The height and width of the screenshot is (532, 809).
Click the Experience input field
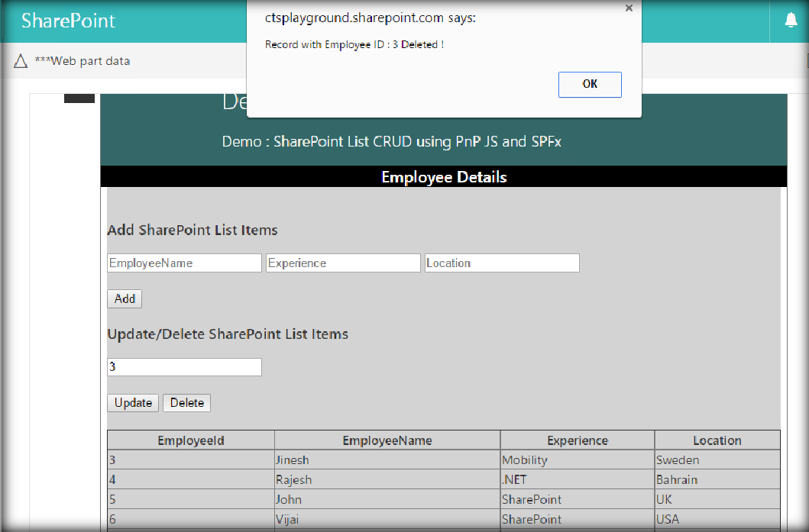tap(343, 263)
